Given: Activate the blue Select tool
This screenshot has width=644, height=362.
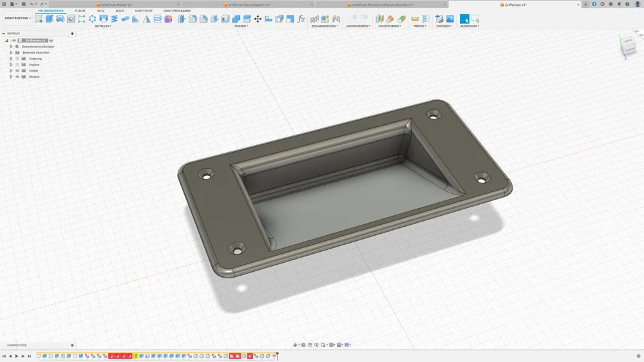Looking at the screenshot, I should (464, 19).
